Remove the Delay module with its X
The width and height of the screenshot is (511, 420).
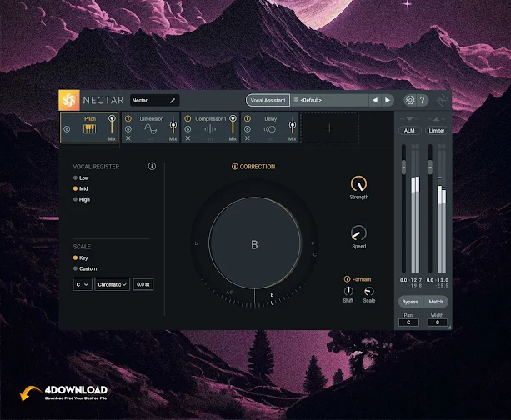(x=248, y=138)
